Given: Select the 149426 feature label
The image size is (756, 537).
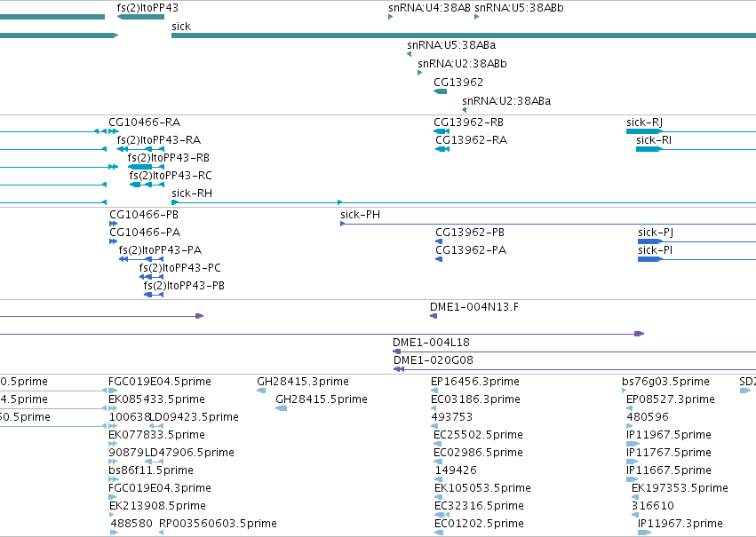Looking at the screenshot, I should tap(456, 470).
